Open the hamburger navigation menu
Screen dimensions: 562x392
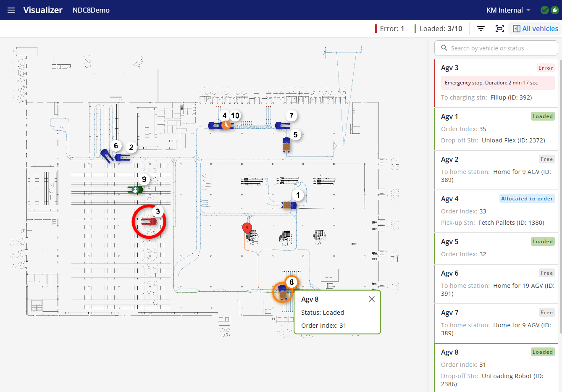click(x=11, y=10)
